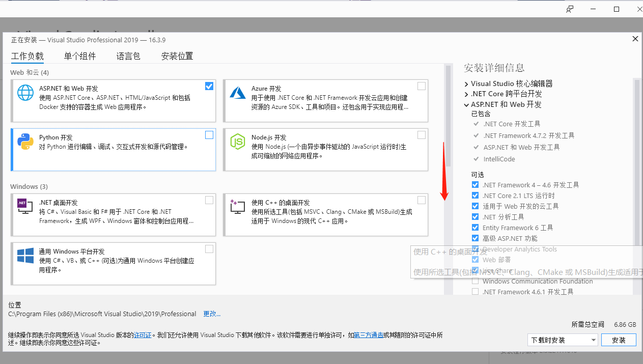Check the Azure 开发 workload checkbox
The width and height of the screenshot is (643, 364).
point(422,86)
